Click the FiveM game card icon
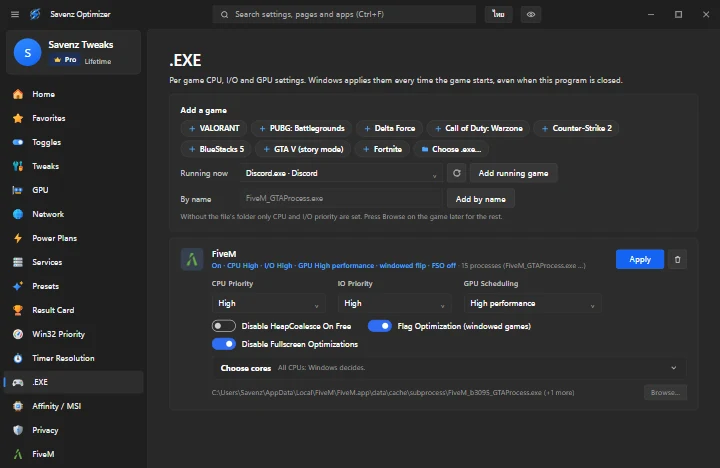The height and width of the screenshot is (468, 720). (x=192, y=259)
